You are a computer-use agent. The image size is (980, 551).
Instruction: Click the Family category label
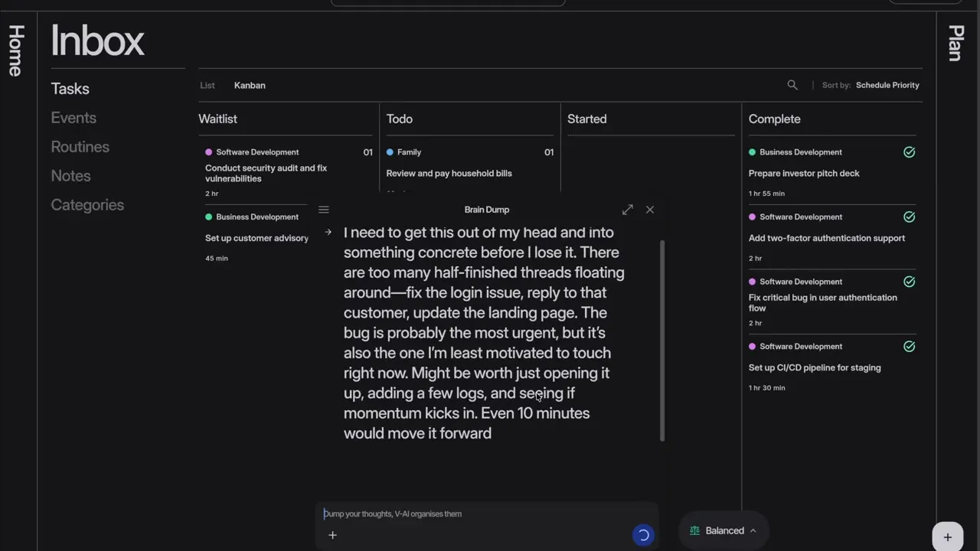(x=409, y=152)
